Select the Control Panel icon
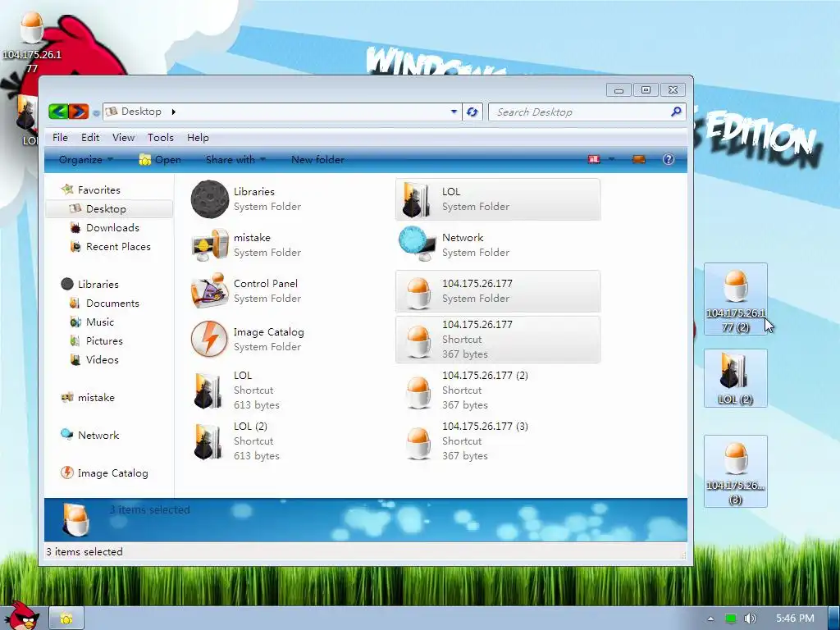Image resolution: width=840 pixels, height=630 pixels. tap(210, 291)
